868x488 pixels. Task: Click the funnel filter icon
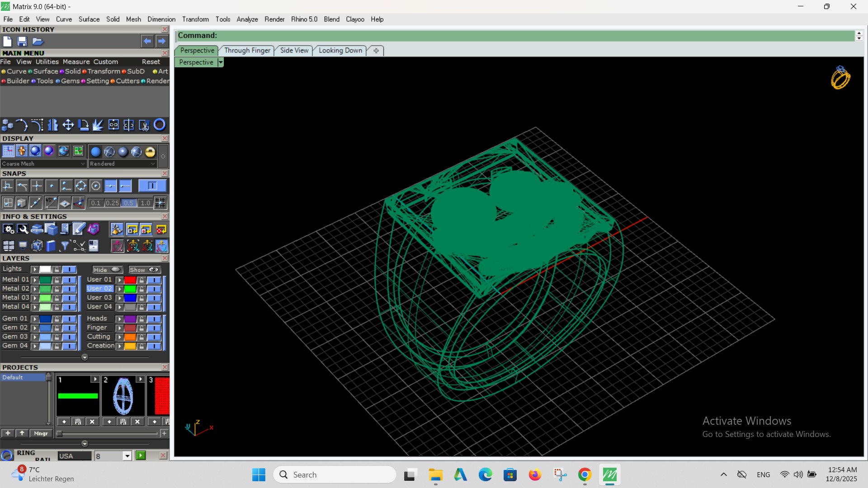[x=65, y=246]
